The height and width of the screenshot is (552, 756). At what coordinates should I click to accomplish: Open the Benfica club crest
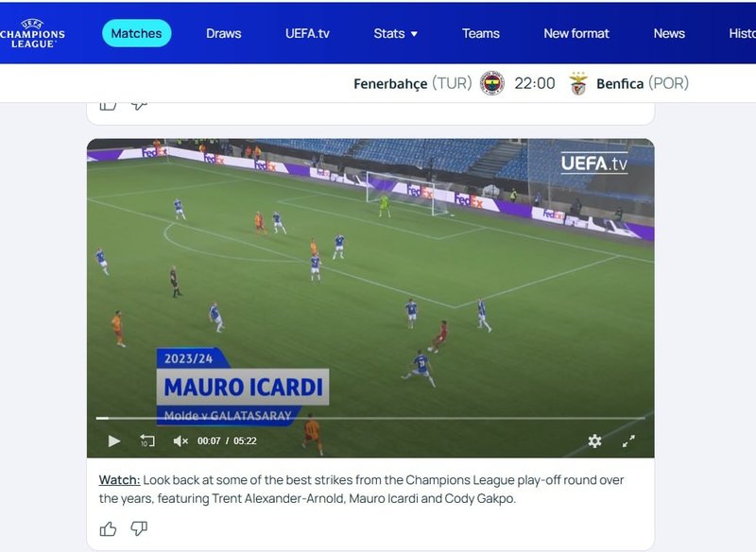pyautogui.click(x=578, y=83)
